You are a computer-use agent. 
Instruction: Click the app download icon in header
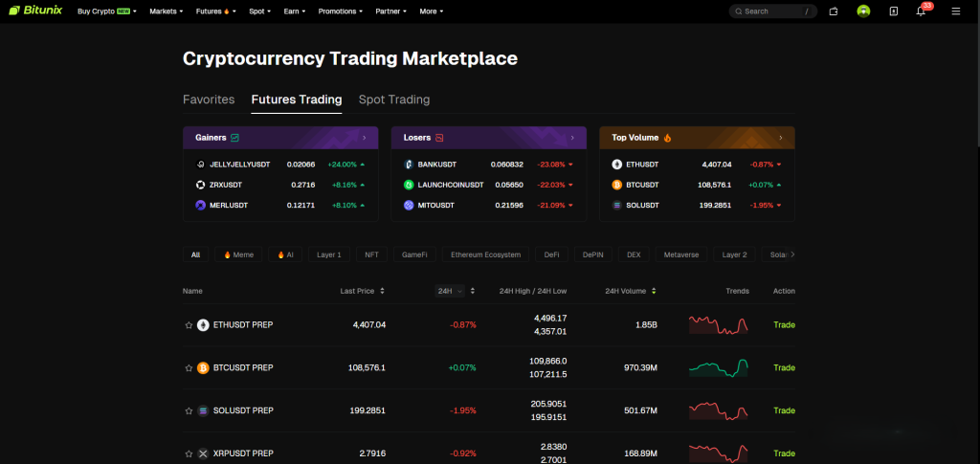[893, 11]
